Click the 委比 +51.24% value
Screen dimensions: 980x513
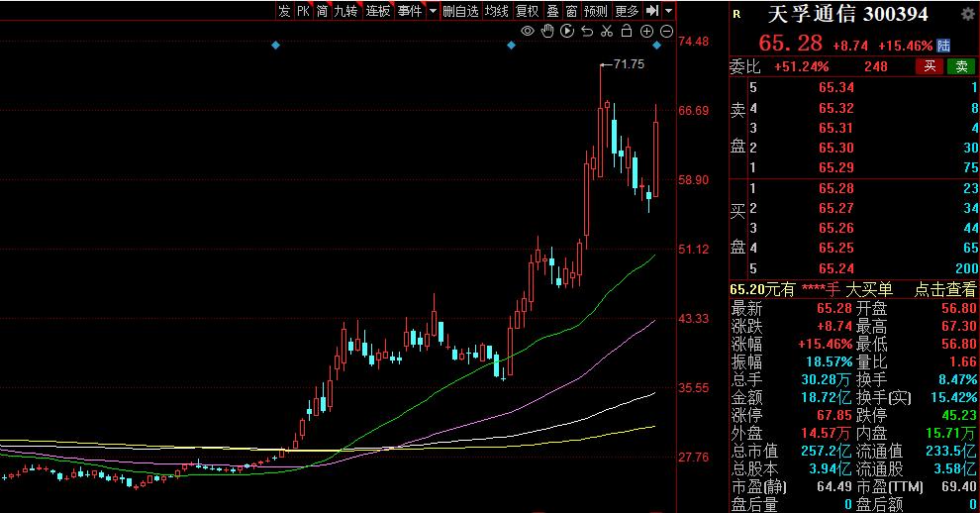[x=801, y=66]
